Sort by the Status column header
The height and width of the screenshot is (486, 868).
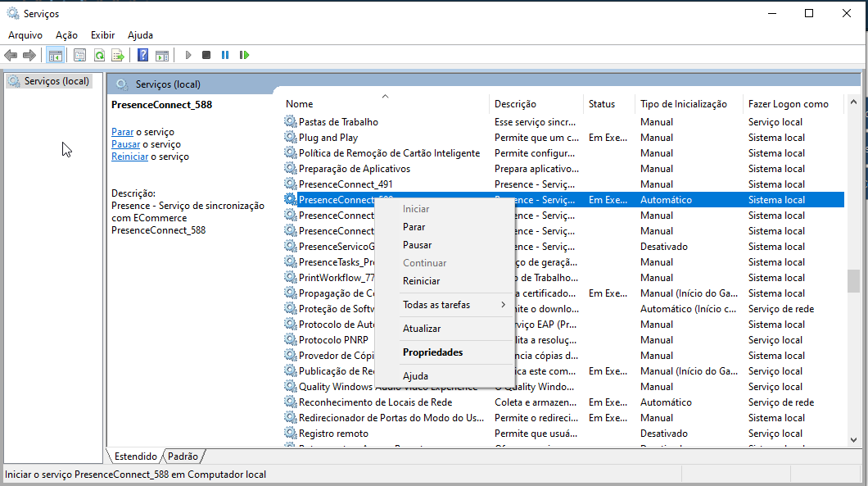click(x=609, y=103)
